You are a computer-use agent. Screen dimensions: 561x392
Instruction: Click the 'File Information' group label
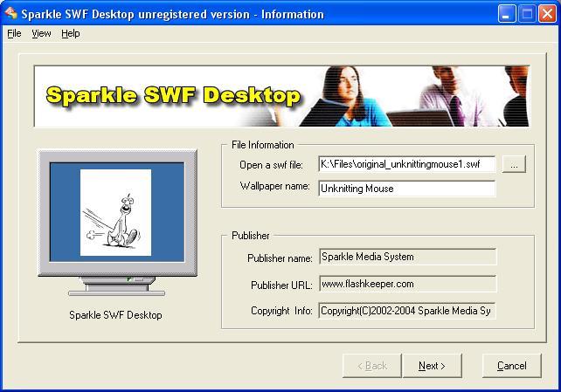[263, 145]
